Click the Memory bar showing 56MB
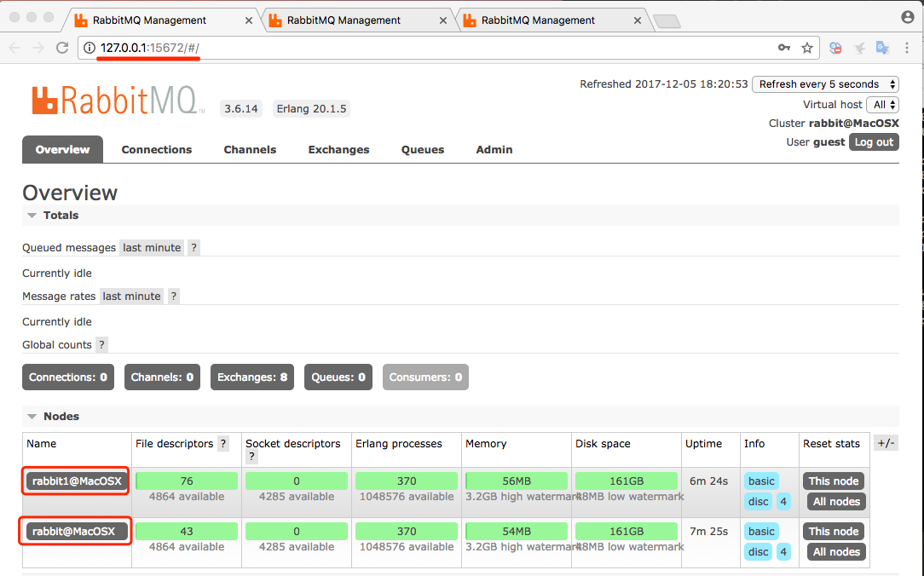The width and height of the screenshot is (924, 576). [517, 481]
